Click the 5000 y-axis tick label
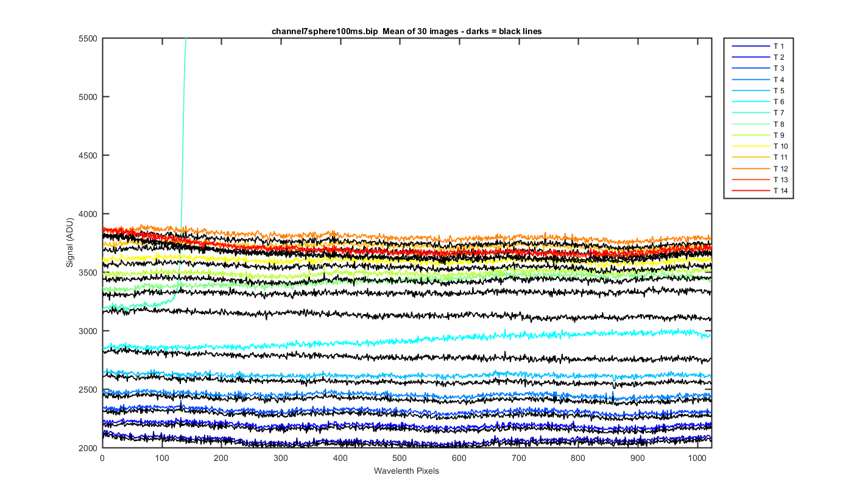Screen dimensions: 868x503 click(x=88, y=97)
